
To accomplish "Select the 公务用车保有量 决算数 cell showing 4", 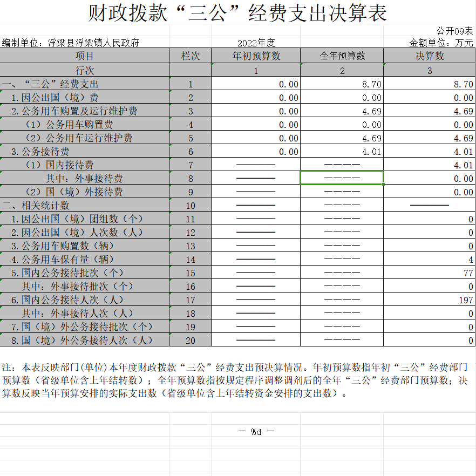I will (x=430, y=260).
